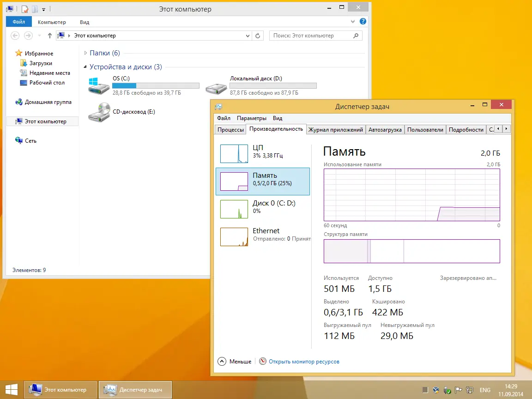This screenshot has height=399, width=532.
Task: Switch to the Подробности tab
Action: (466, 130)
